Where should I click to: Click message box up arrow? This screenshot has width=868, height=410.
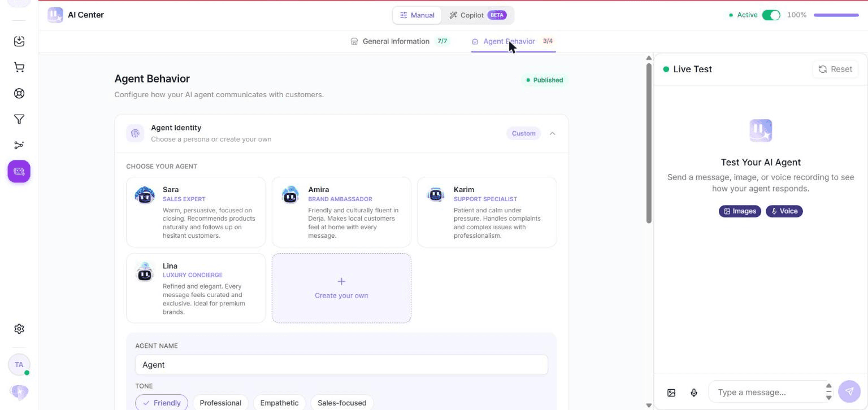tap(828, 386)
